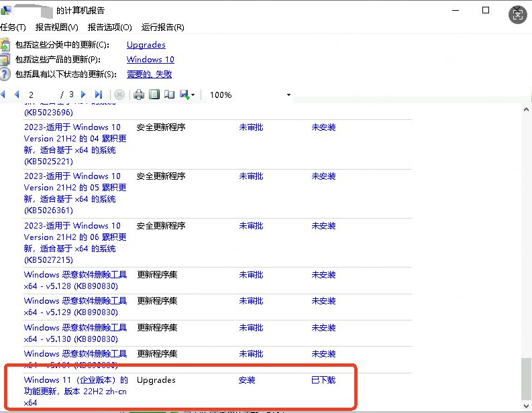
Task: Open the 任务(T) menu
Action: tap(13, 27)
